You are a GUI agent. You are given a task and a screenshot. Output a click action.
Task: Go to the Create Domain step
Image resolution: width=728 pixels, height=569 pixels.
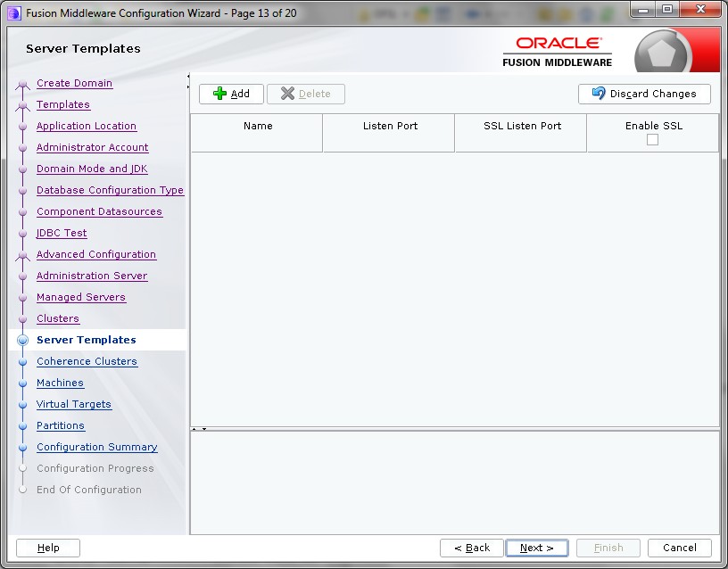[x=74, y=83]
